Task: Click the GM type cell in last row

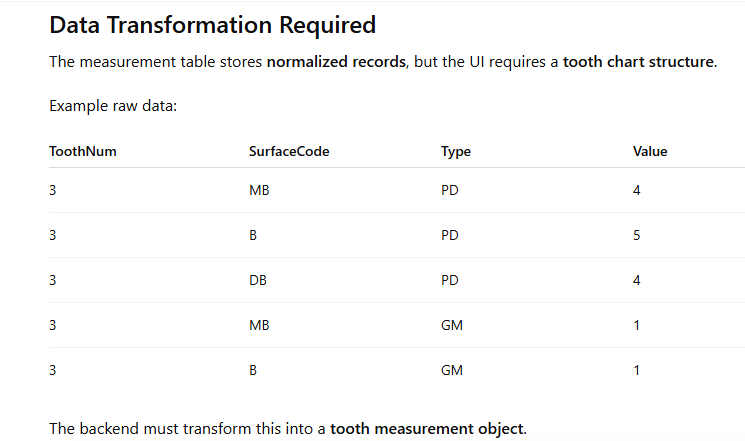Action: (x=450, y=370)
